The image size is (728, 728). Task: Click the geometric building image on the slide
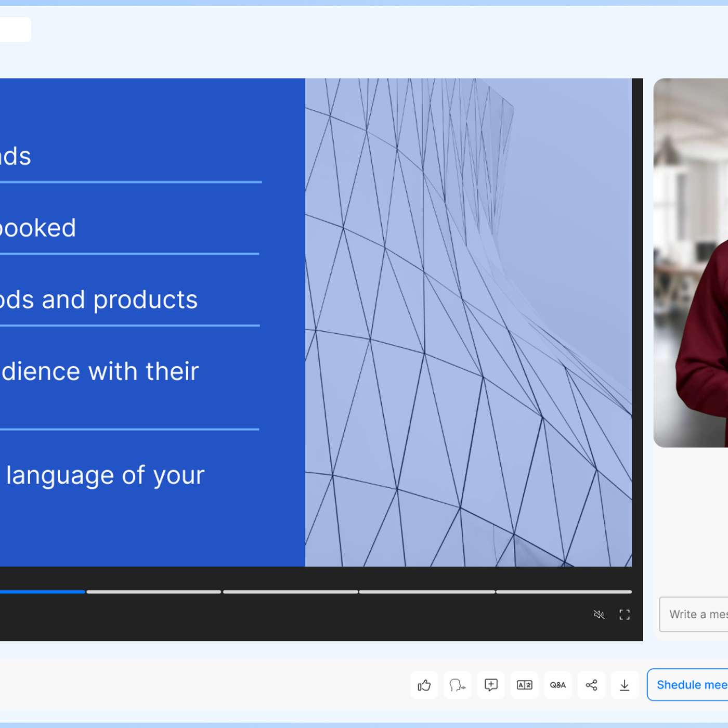click(x=469, y=322)
